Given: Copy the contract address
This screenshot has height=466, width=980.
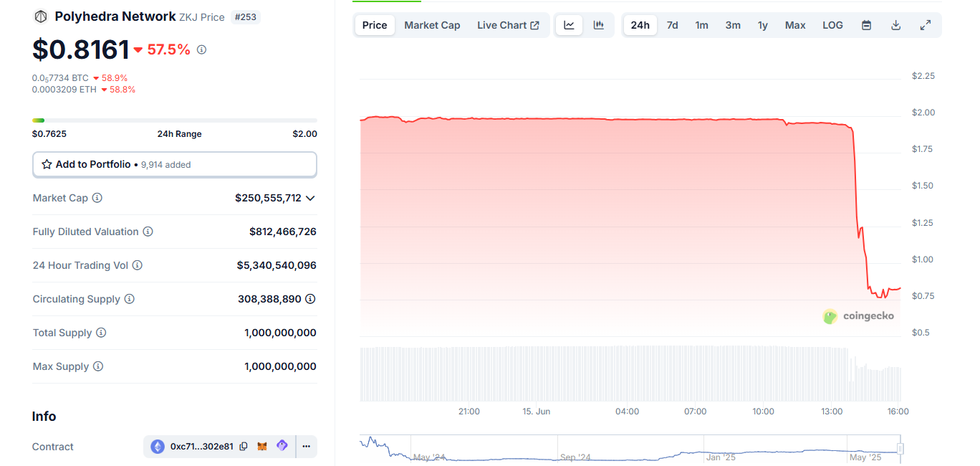Looking at the screenshot, I should pyautogui.click(x=244, y=446).
